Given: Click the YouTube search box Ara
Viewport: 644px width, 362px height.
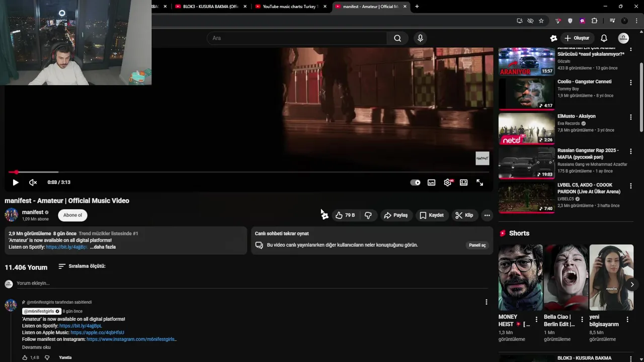Looking at the screenshot, I should [x=297, y=38].
